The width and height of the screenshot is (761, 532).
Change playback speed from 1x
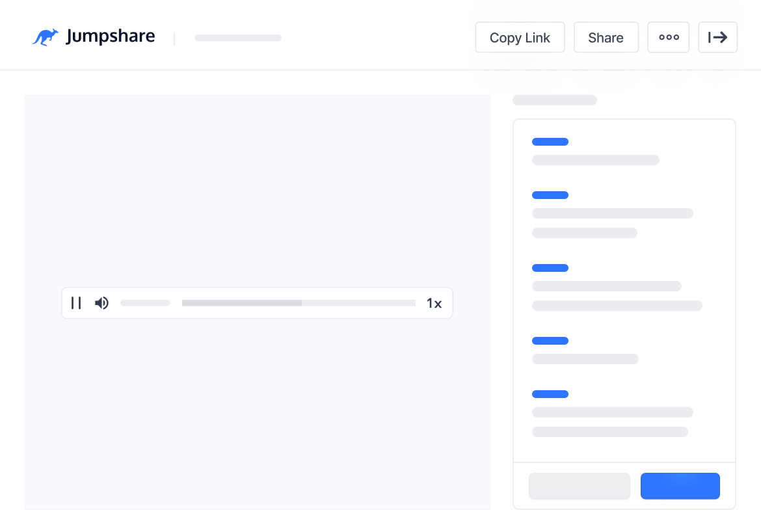tap(434, 303)
